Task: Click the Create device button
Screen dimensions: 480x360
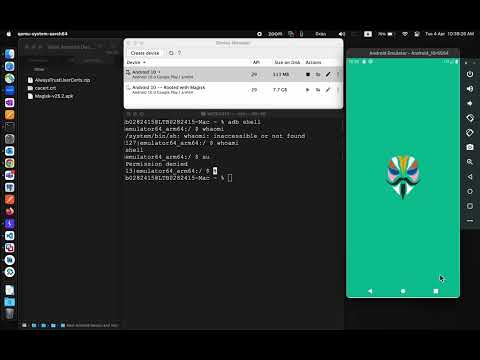Action: [x=145, y=53]
